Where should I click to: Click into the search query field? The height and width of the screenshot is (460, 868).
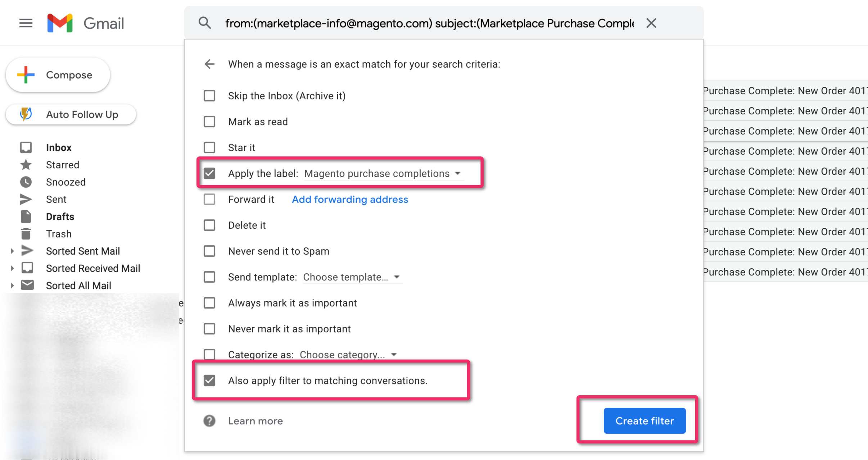(430, 23)
